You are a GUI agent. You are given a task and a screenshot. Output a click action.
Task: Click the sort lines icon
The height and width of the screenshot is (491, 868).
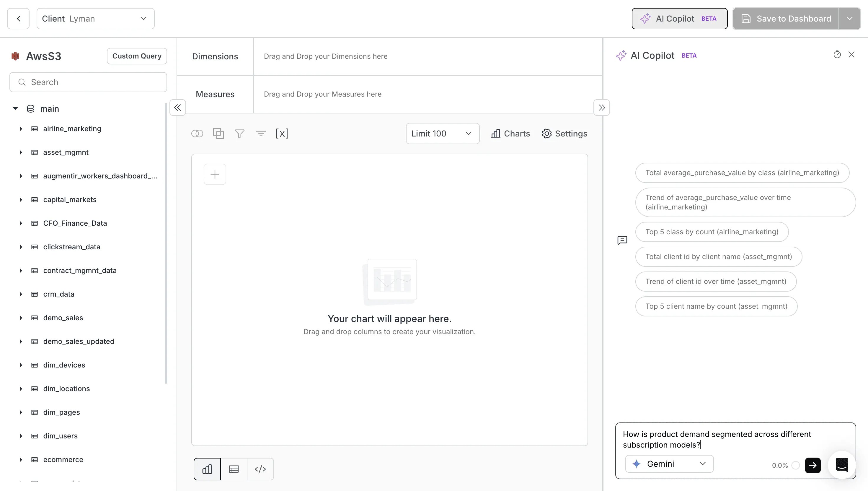(261, 134)
